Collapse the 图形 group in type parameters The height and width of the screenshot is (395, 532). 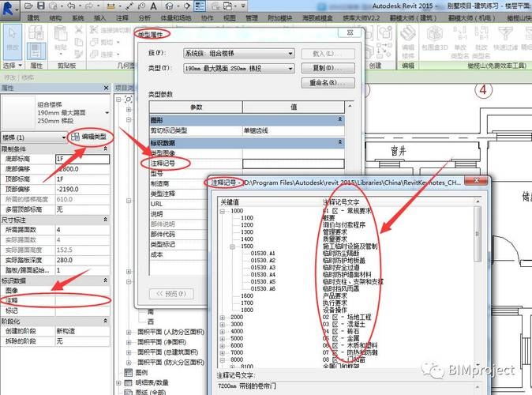pos(340,119)
